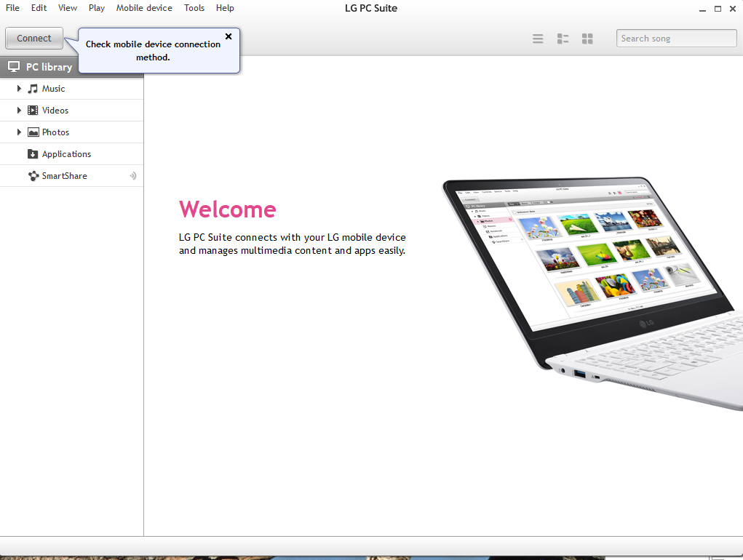Switch to detailed list view icon
The image size is (743, 560).
[563, 39]
